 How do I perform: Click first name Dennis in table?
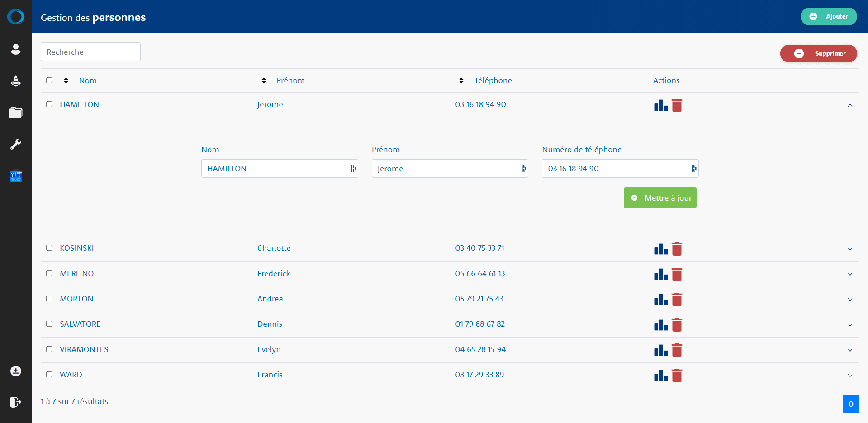click(270, 324)
